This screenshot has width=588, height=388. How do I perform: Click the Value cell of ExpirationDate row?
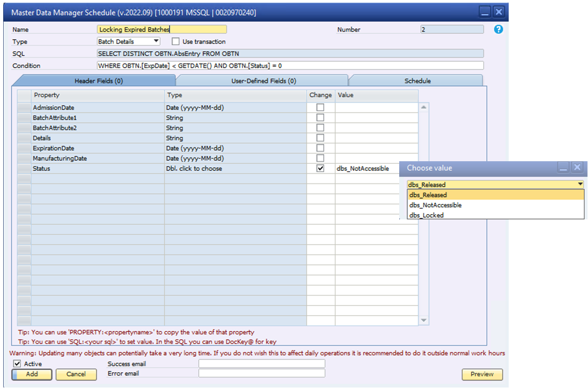click(x=376, y=148)
